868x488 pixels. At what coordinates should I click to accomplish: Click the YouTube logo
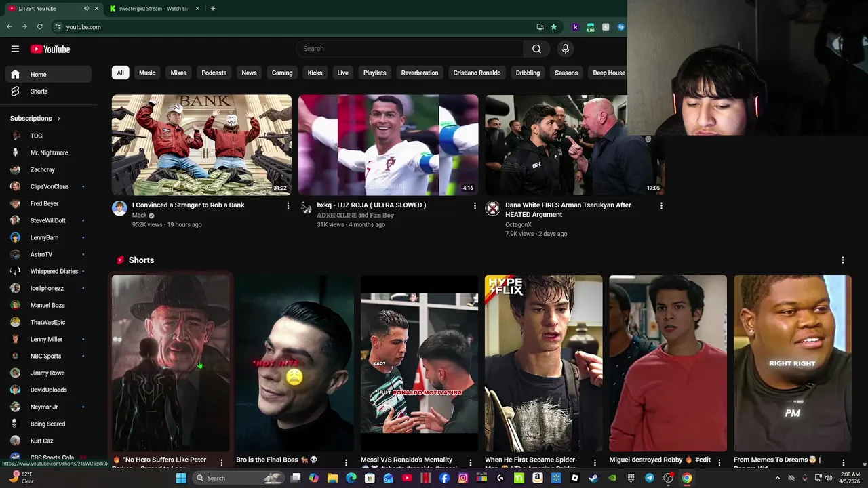(50, 49)
